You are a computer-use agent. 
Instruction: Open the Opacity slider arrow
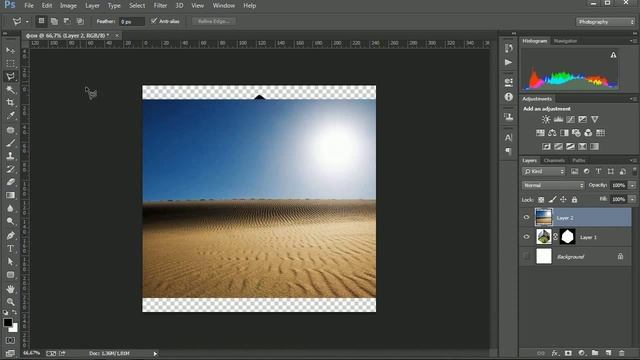tap(632, 185)
